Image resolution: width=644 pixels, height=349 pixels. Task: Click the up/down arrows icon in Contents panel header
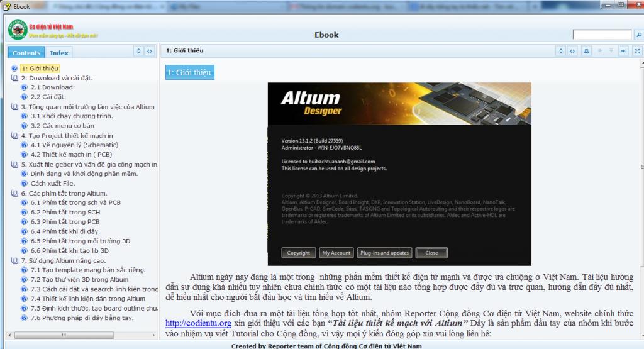click(138, 51)
